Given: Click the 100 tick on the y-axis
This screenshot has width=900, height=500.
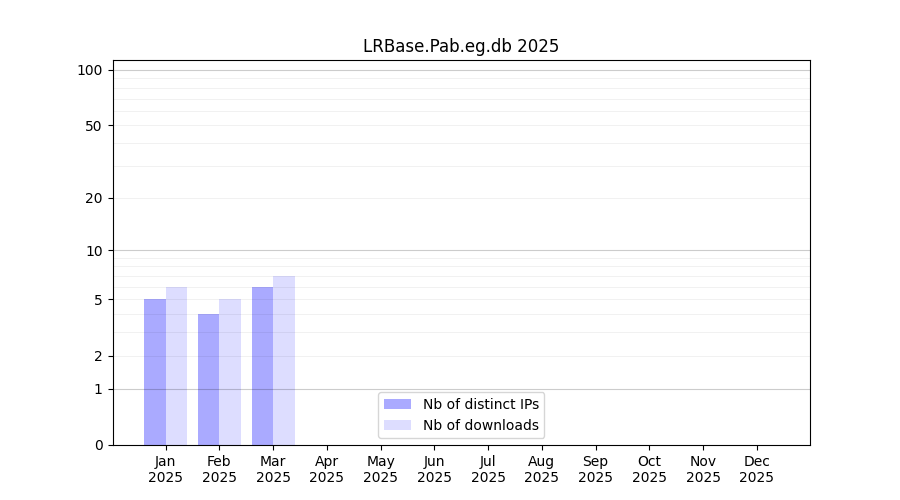Looking at the screenshot, I should [90, 70].
